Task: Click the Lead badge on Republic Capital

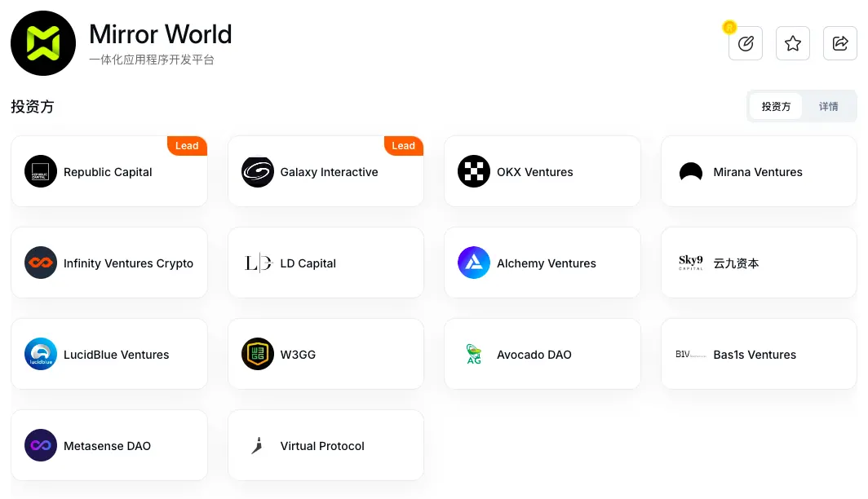Action: pos(187,146)
